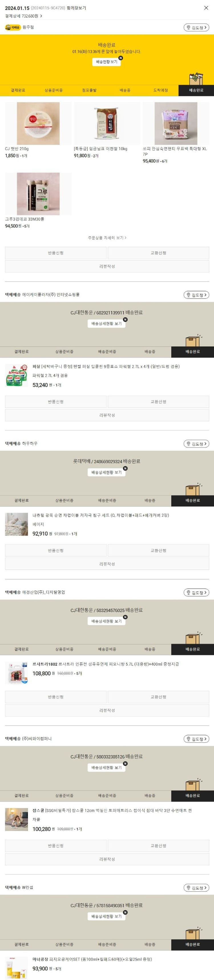Open the Persil detergent product image
This screenshot has height=980, width=214.
pyautogui.click(x=16, y=375)
